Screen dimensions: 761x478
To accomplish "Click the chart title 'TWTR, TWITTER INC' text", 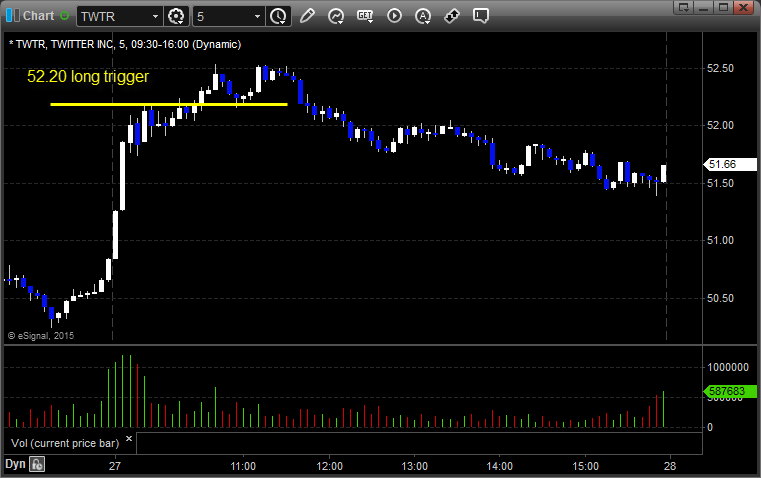I will pos(65,44).
